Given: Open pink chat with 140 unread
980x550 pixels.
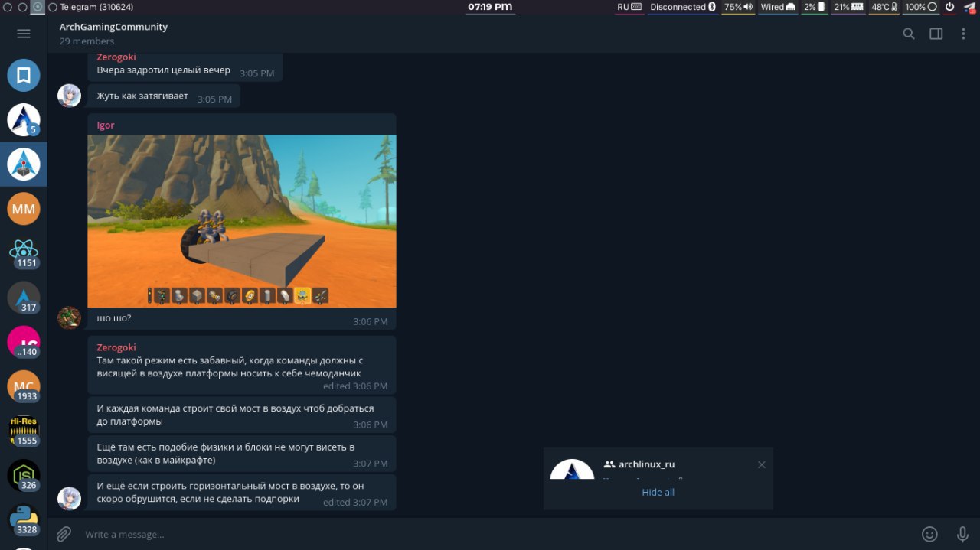Looking at the screenshot, I should tap(24, 342).
